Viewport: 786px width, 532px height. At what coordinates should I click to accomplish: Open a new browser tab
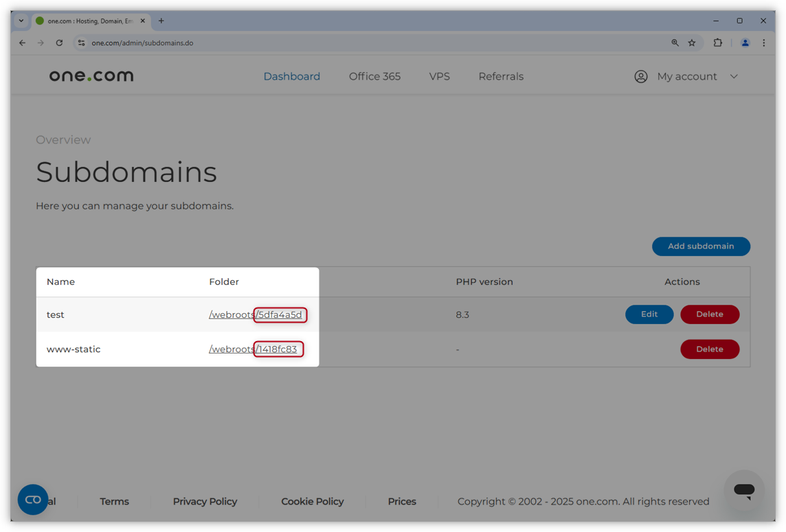point(161,21)
